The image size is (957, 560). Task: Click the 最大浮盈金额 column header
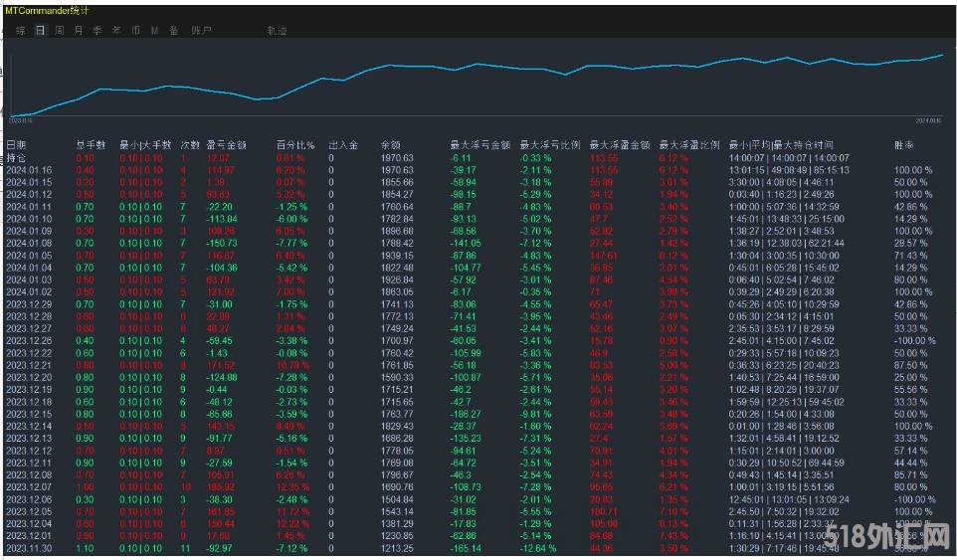[x=620, y=145]
